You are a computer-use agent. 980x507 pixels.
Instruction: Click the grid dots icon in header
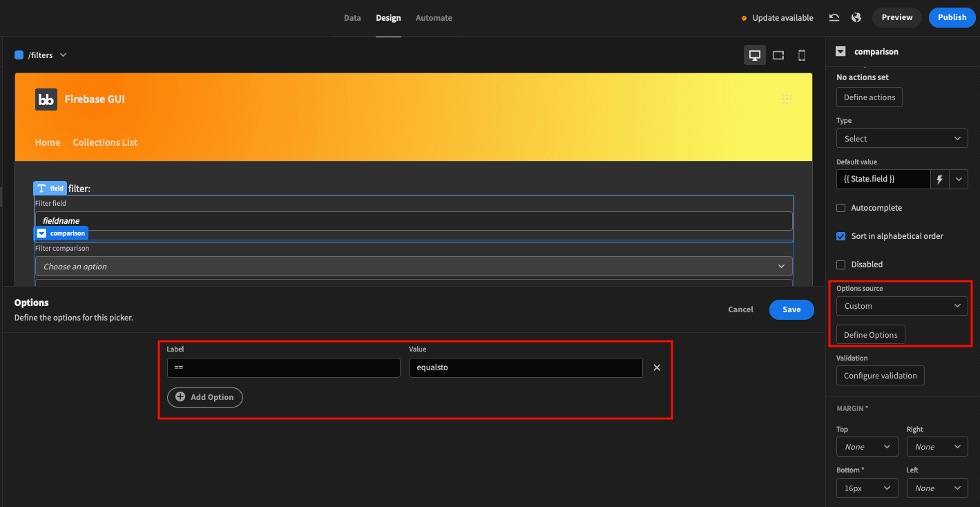[x=786, y=99]
